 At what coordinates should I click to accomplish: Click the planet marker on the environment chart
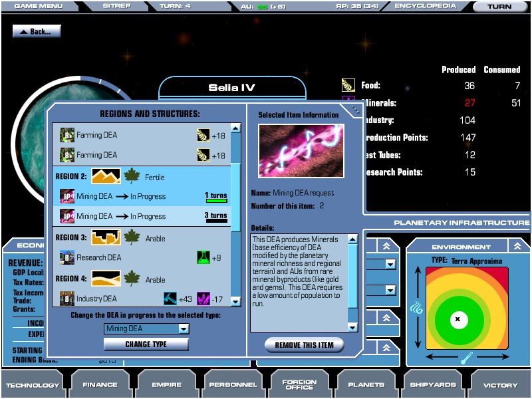click(x=457, y=320)
